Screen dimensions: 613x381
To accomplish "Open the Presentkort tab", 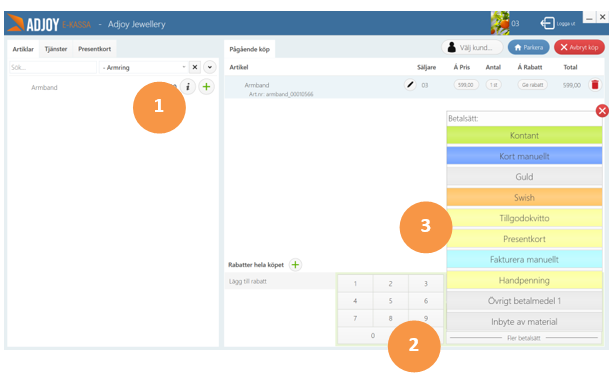I will (95, 49).
